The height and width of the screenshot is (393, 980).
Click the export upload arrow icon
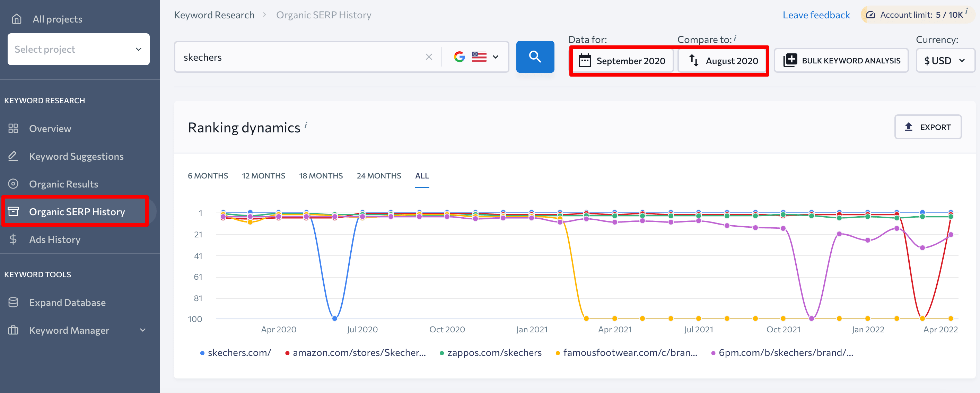(x=909, y=127)
